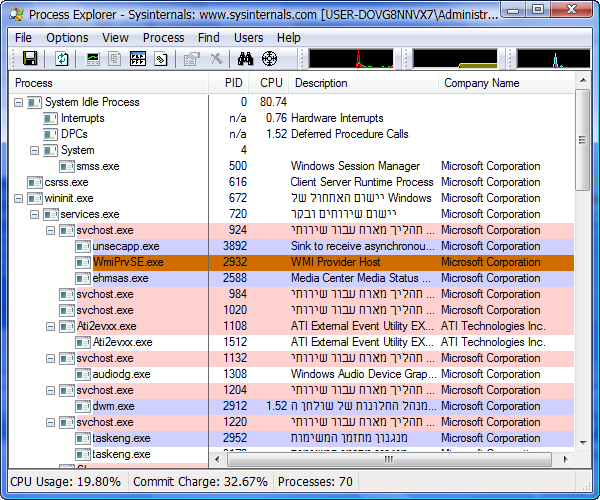Open the Users menu
The height and width of the screenshot is (500, 600).
pos(248,38)
